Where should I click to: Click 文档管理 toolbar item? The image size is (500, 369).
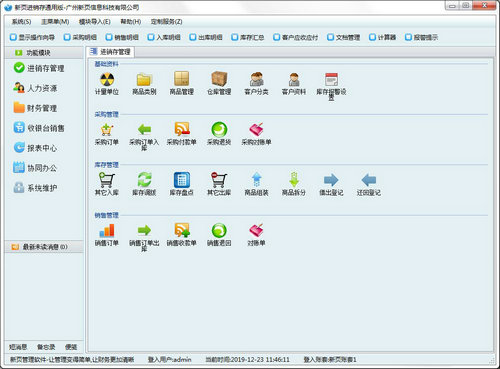pyautogui.click(x=344, y=37)
